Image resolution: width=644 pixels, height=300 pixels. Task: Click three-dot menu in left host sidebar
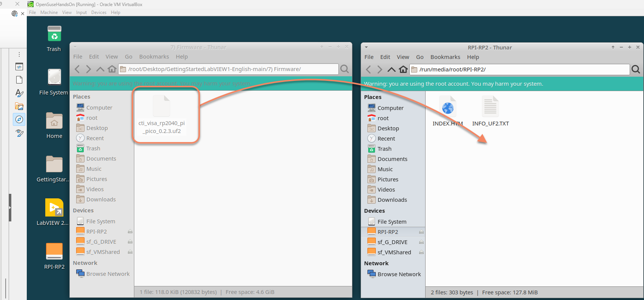[x=19, y=54]
